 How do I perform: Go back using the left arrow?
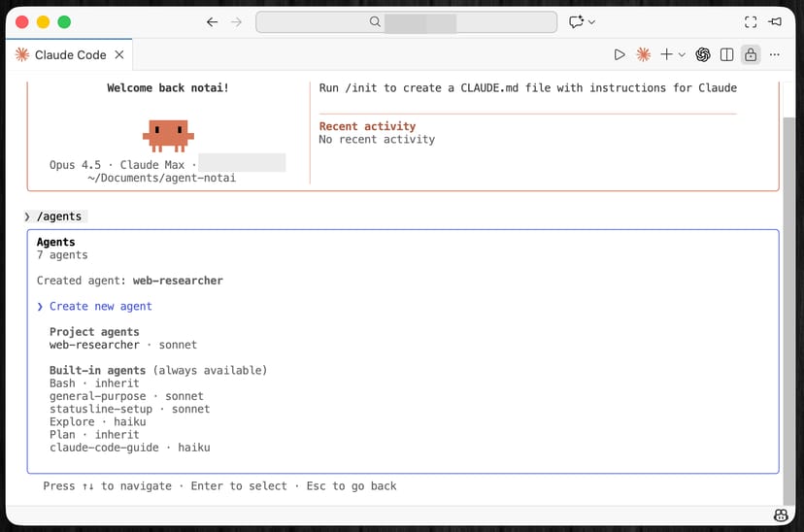(213, 22)
